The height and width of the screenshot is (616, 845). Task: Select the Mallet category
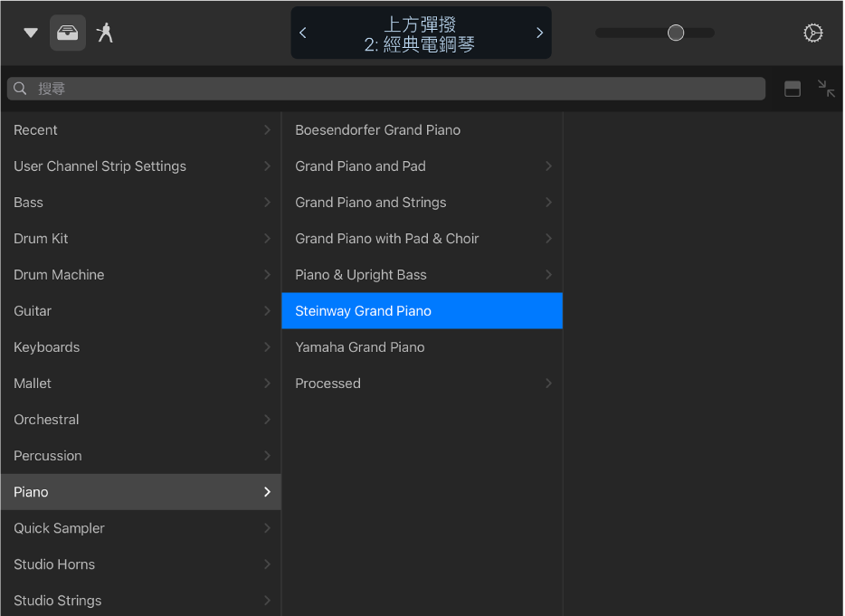tap(141, 384)
